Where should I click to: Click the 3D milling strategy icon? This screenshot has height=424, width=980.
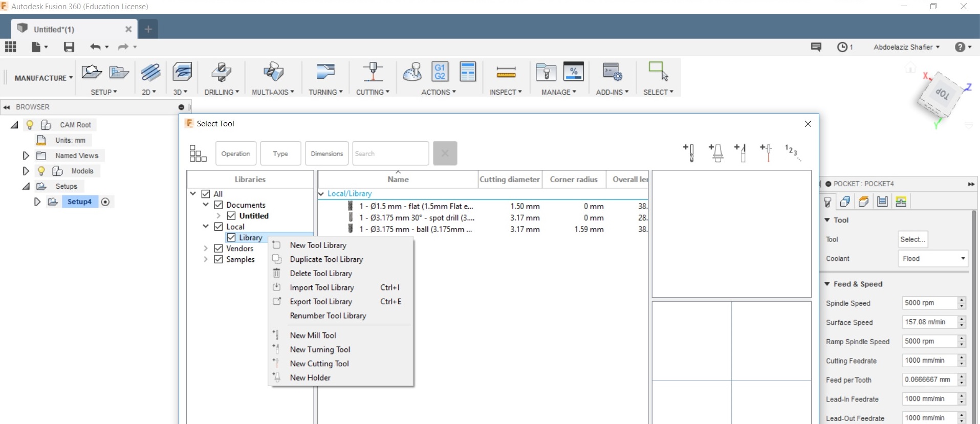point(182,72)
